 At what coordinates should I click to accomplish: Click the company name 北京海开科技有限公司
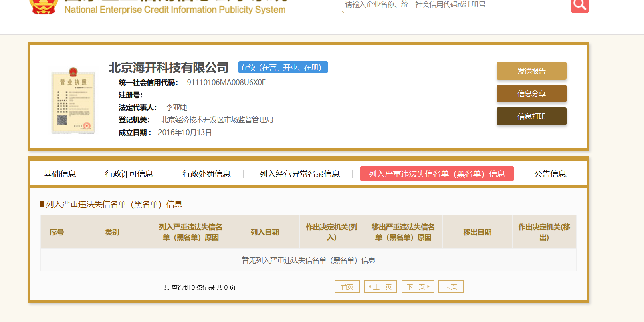click(x=169, y=68)
